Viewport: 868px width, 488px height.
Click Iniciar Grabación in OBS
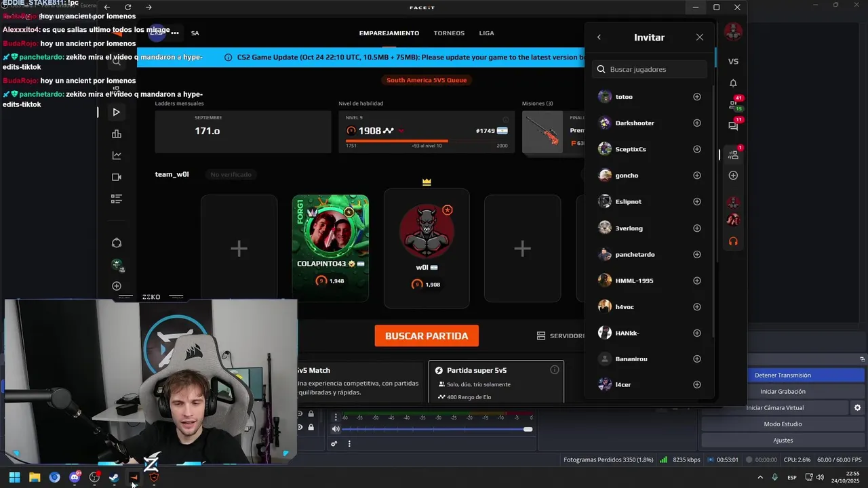pos(783,391)
